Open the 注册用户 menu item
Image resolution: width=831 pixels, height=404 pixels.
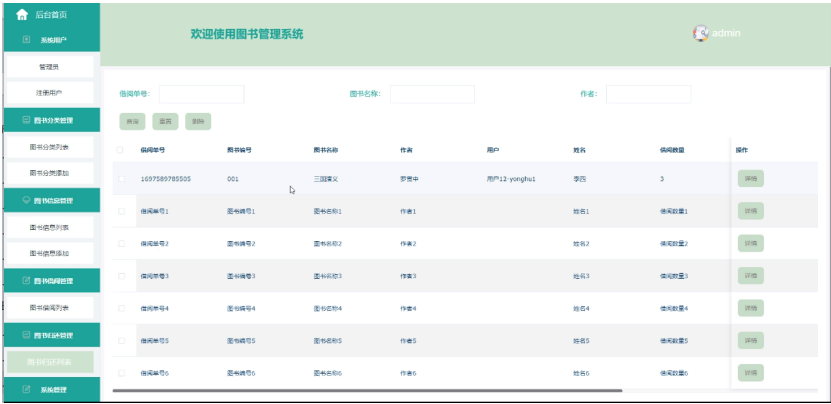click(x=50, y=93)
